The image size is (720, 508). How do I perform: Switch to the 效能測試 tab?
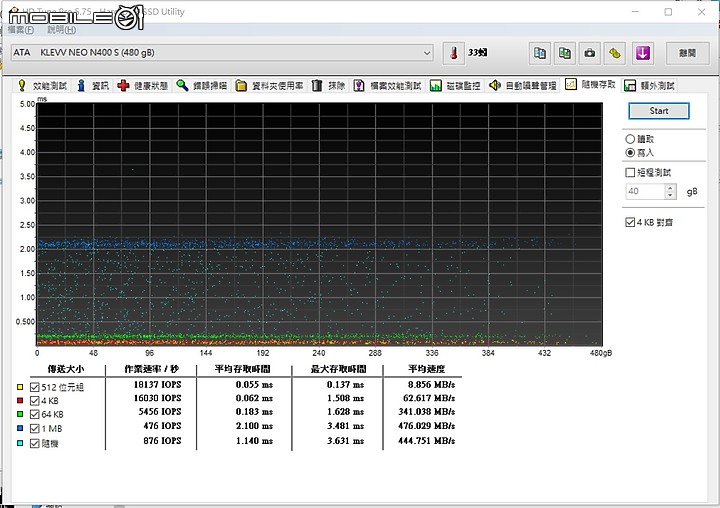pyautogui.click(x=42, y=85)
